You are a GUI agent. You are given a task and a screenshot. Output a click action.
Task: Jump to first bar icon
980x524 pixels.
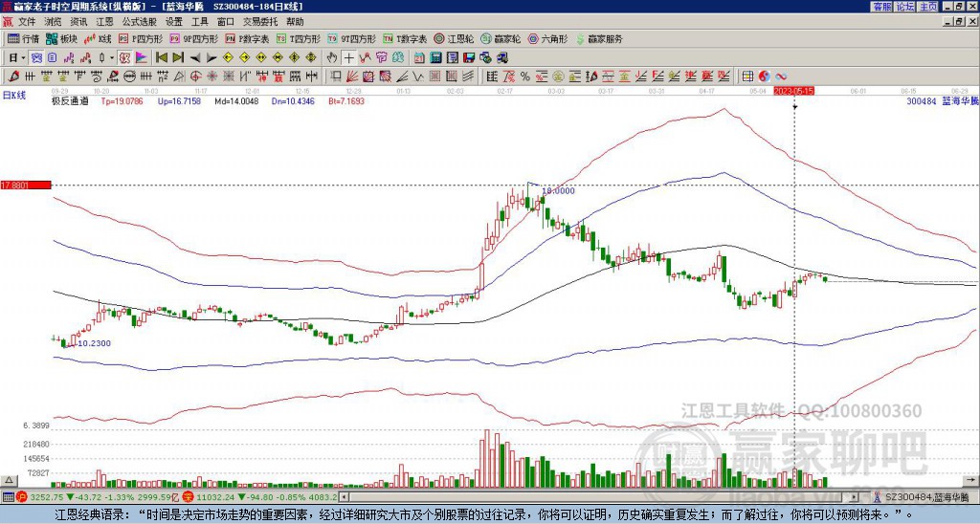coord(161,58)
